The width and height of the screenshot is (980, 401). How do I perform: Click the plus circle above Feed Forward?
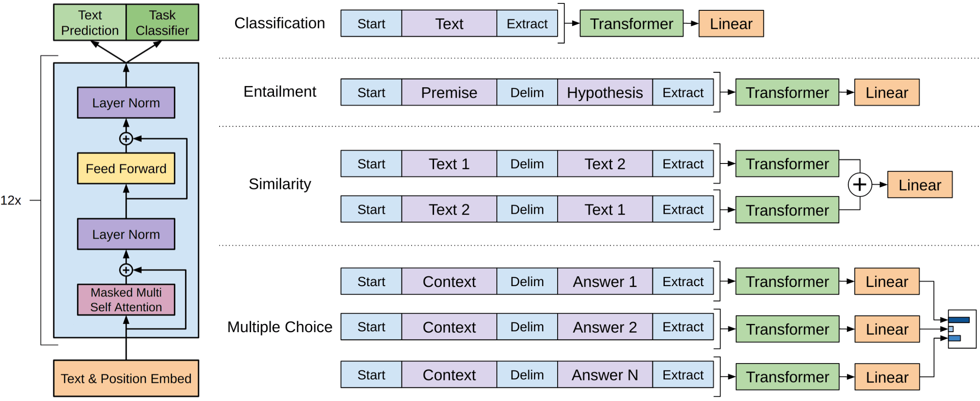[x=126, y=139]
